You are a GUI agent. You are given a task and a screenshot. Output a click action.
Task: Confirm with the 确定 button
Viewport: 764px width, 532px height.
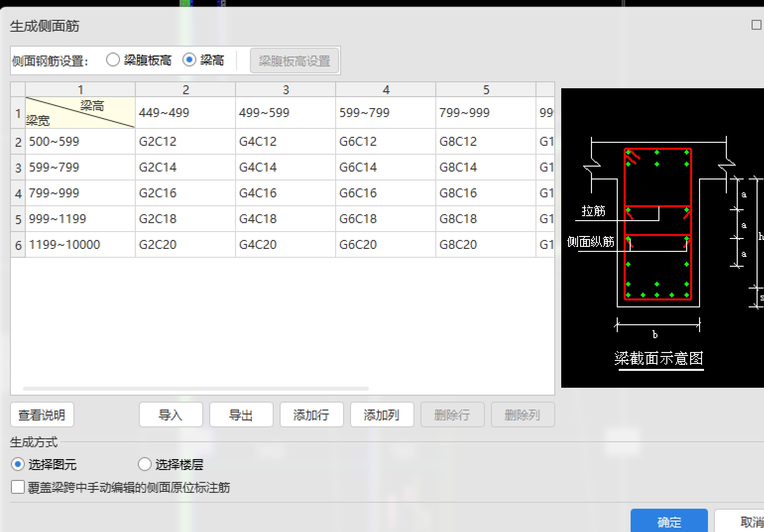coord(669,521)
